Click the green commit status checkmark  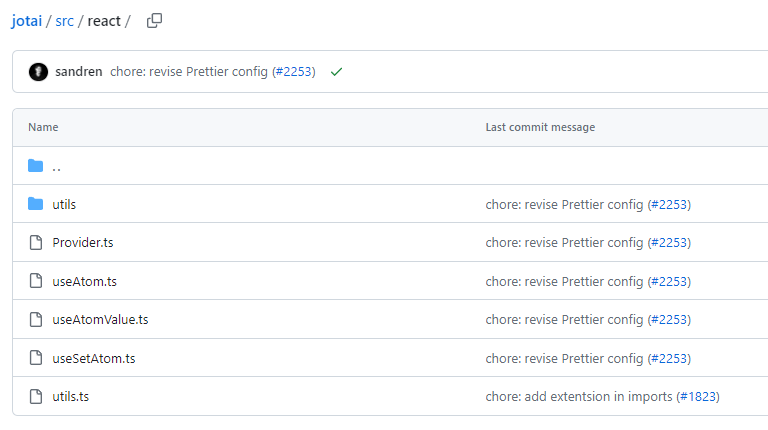click(x=336, y=72)
